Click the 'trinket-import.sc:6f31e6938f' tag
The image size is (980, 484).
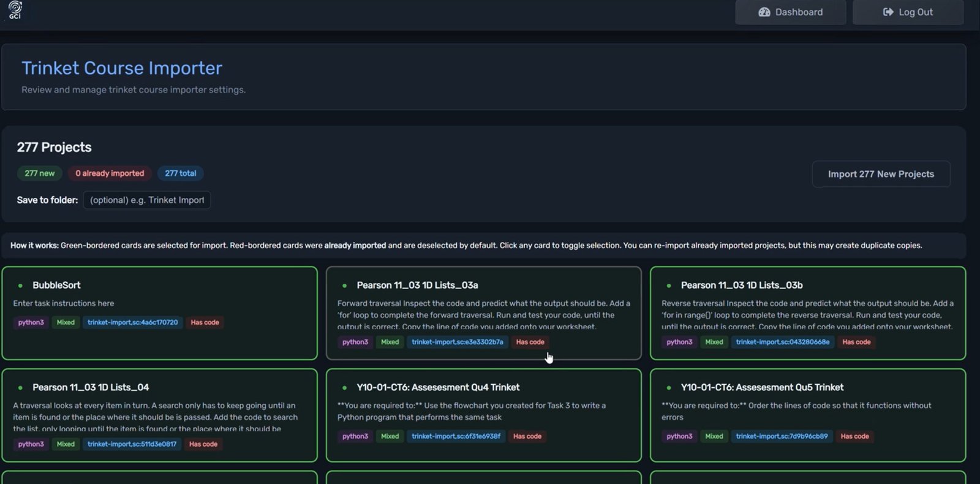[x=456, y=436]
